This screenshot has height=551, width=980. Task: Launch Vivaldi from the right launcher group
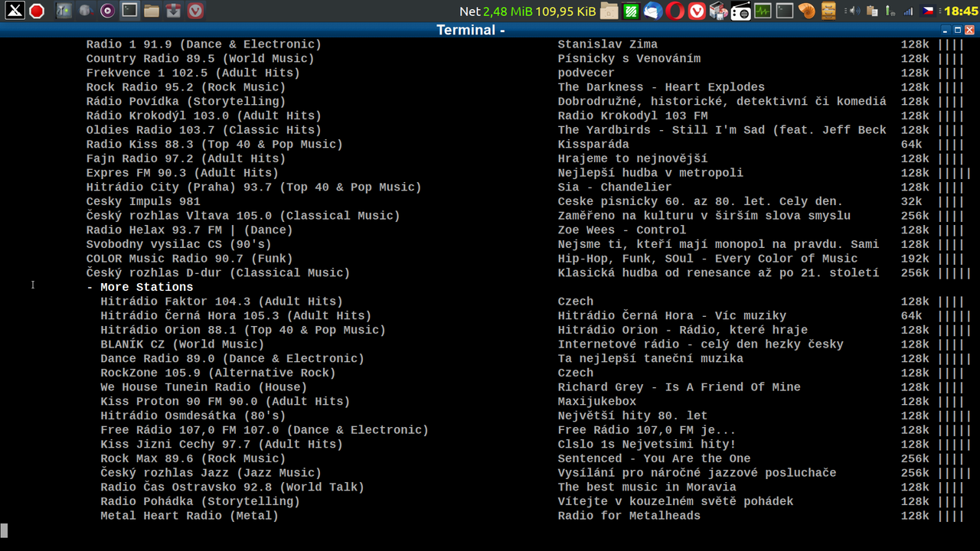[697, 11]
